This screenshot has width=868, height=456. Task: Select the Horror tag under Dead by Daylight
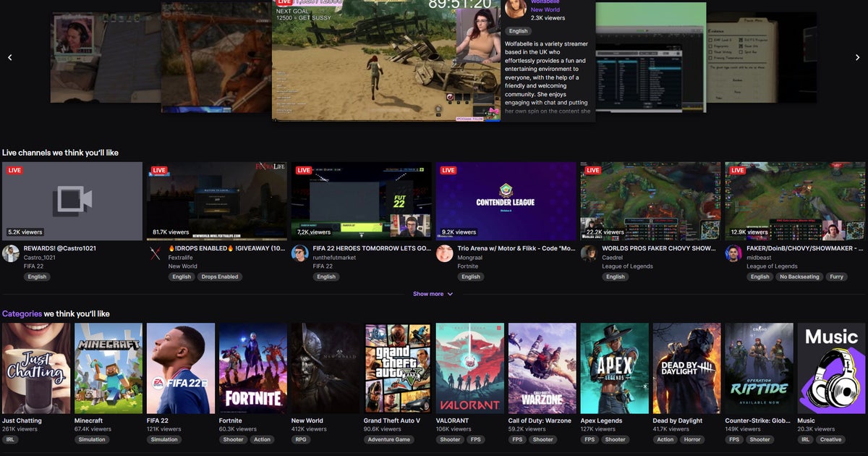point(692,439)
